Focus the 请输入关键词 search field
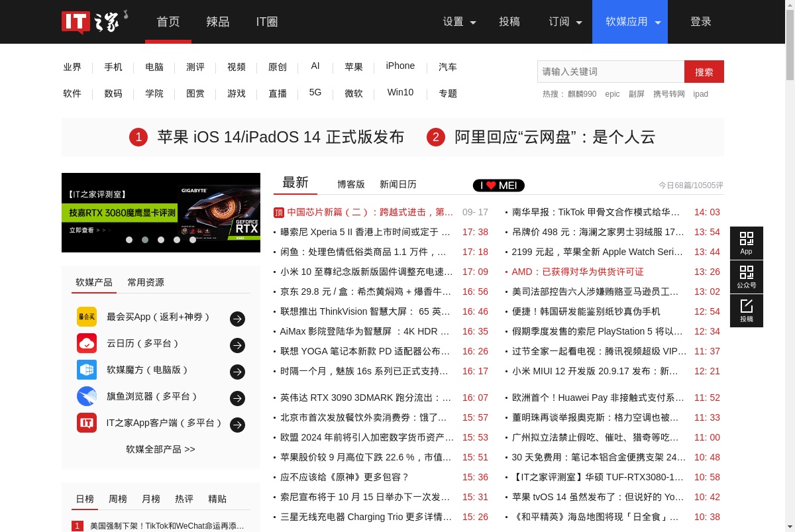 (x=611, y=72)
